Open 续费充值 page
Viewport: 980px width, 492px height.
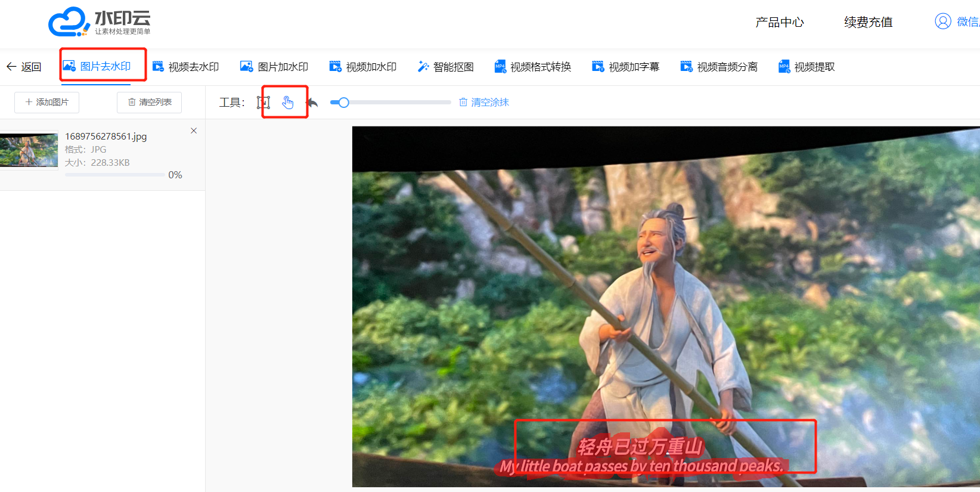tap(869, 23)
